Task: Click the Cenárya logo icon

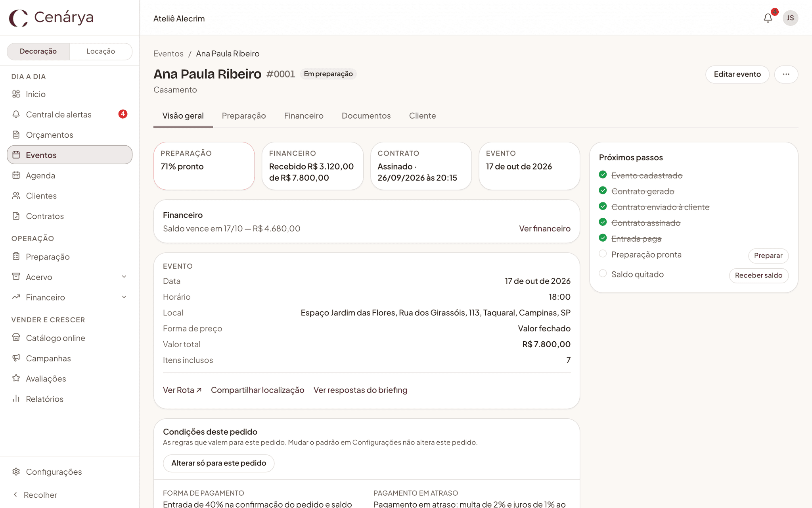Action: tap(18, 18)
